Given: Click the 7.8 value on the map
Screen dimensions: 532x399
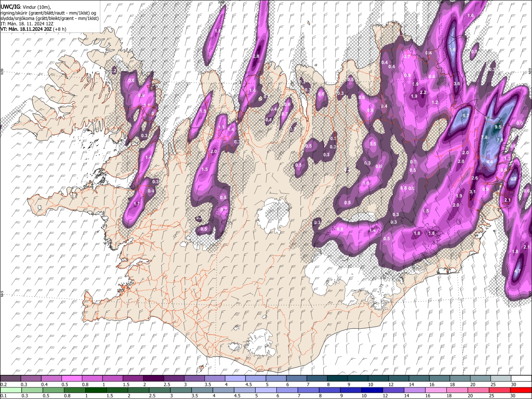Looking at the screenshot, I should (484, 138).
